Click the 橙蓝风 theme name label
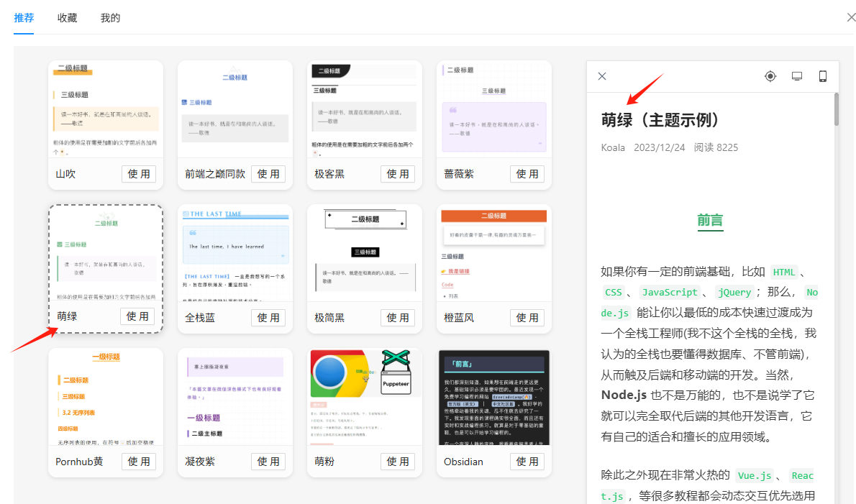This screenshot has height=504, width=856. pos(459,318)
